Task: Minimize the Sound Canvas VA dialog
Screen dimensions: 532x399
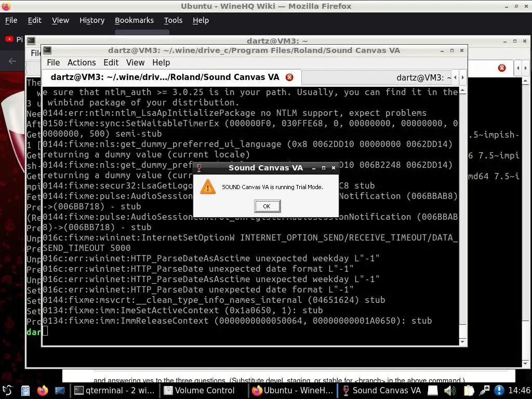Action: point(314,168)
